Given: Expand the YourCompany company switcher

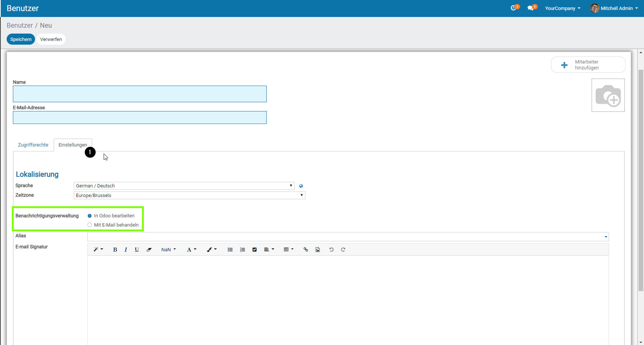Looking at the screenshot, I should pos(562,8).
